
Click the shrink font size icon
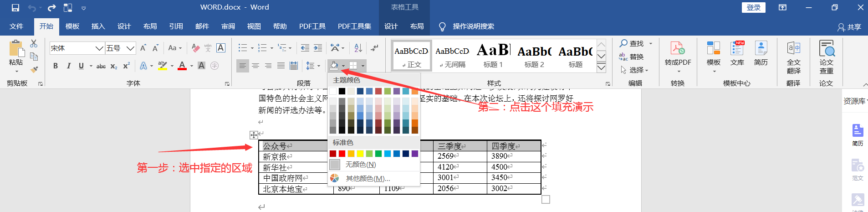click(155, 48)
